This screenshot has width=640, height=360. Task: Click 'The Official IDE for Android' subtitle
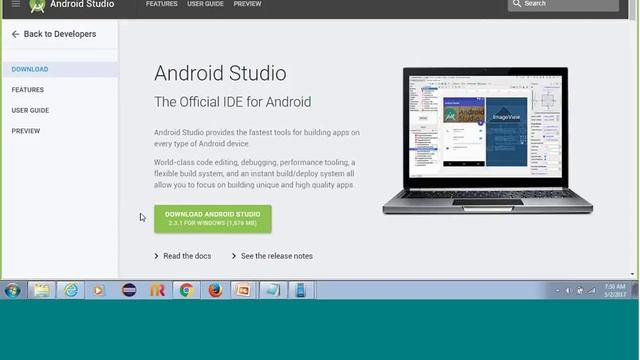coord(233,102)
